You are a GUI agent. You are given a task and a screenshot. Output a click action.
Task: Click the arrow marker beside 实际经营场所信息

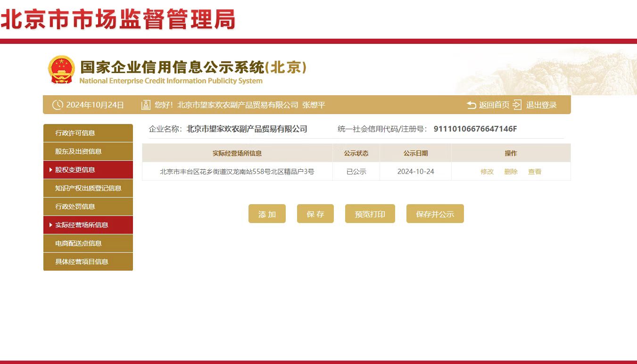click(x=50, y=225)
